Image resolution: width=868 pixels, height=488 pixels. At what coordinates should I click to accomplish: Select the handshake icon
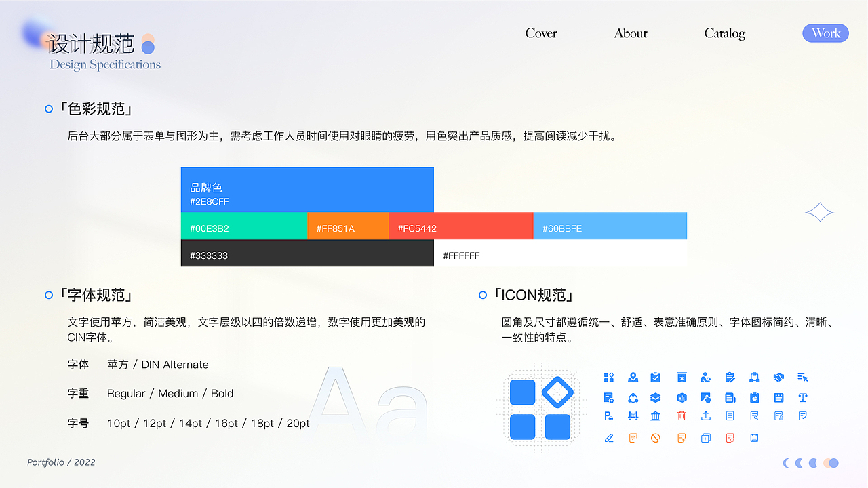[778, 378]
